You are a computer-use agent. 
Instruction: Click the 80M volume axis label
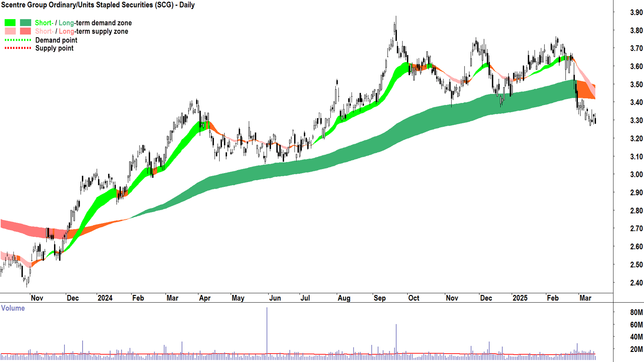[636, 312]
